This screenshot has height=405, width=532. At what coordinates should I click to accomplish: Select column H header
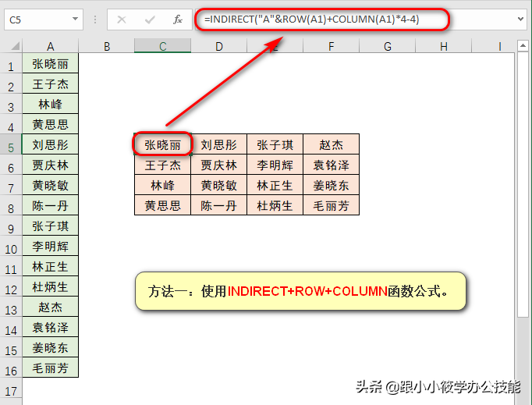443,46
